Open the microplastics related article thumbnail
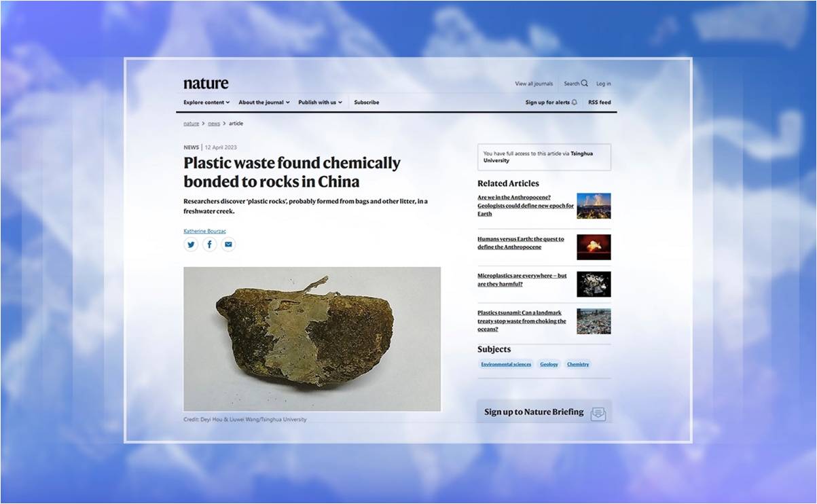This screenshot has height=504, width=817. click(594, 284)
